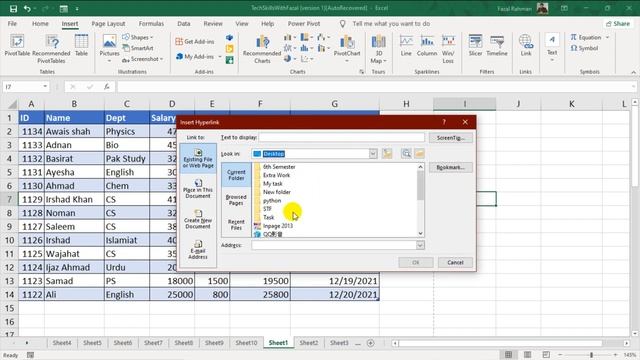Select Current Folder view
The image size is (640, 360).
coord(236,175)
